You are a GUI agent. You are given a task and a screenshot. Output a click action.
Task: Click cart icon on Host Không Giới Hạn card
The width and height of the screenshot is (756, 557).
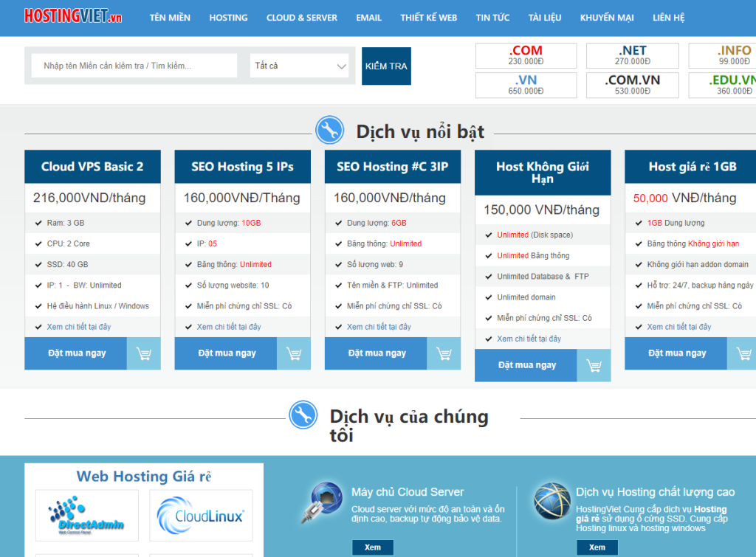(594, 366)
